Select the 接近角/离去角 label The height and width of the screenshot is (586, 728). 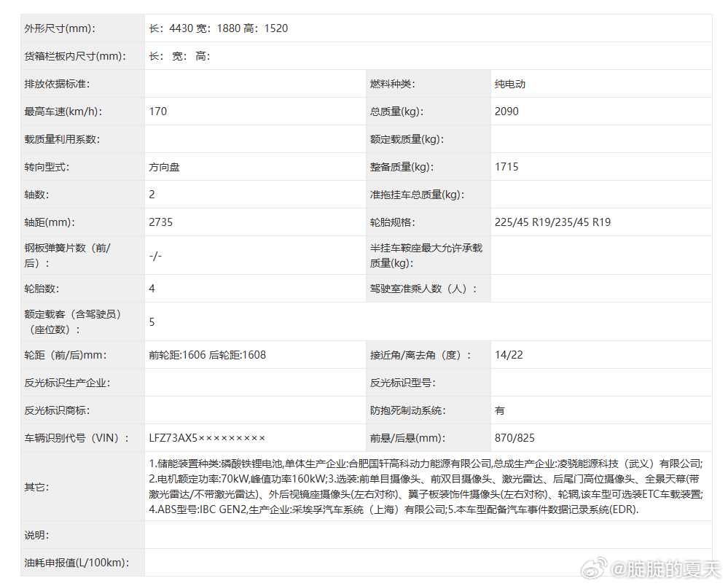[420, 355]
